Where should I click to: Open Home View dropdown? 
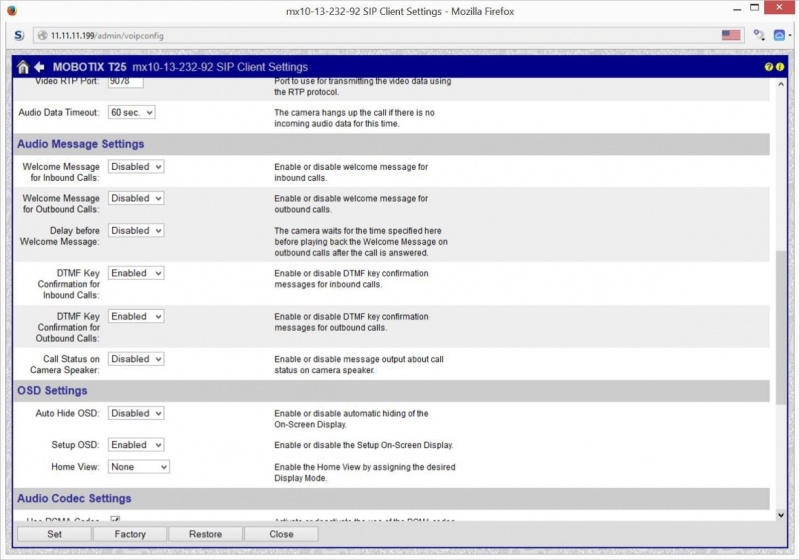tap(138, 467)
